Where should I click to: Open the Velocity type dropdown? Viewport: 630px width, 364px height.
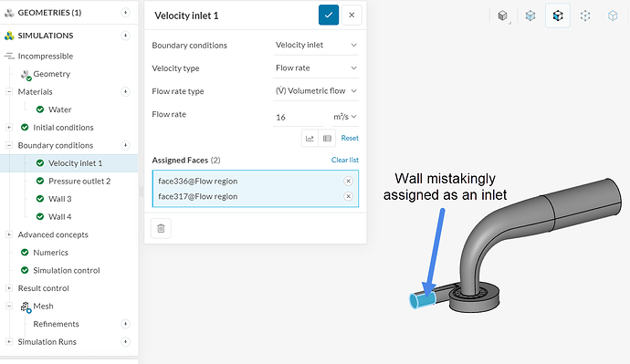pos(316,68)
